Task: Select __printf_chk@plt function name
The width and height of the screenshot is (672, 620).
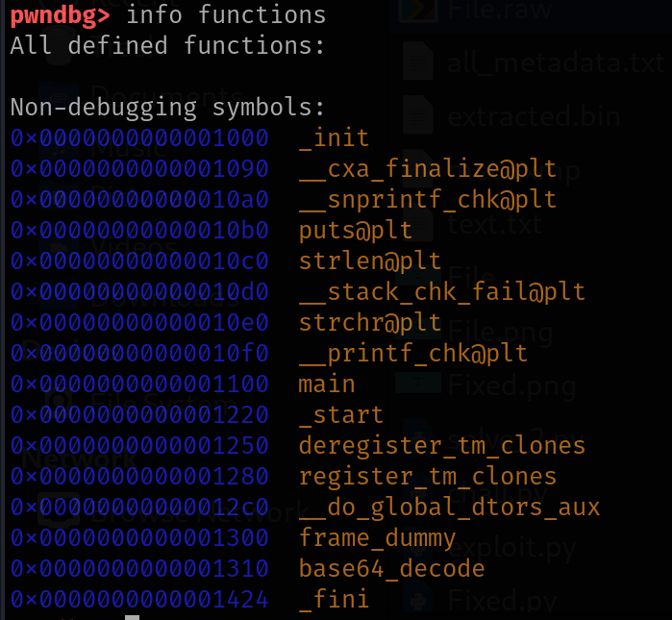Action: coord(413,354)
